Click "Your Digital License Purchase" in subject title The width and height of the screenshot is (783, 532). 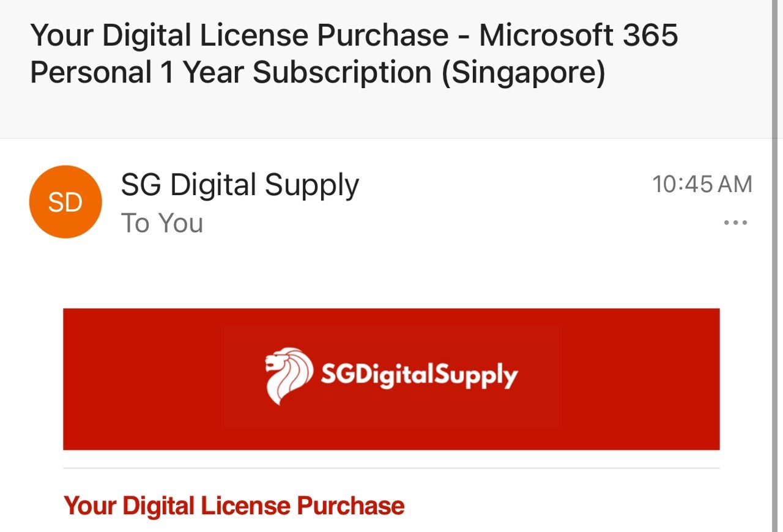pyautogui.click(x=239, y=35)
